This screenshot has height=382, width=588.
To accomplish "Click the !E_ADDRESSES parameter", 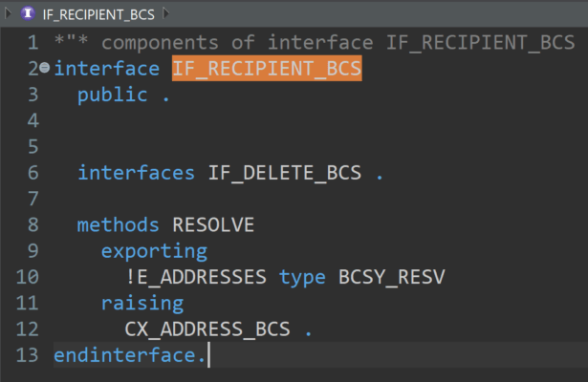I will coord(196,277).
